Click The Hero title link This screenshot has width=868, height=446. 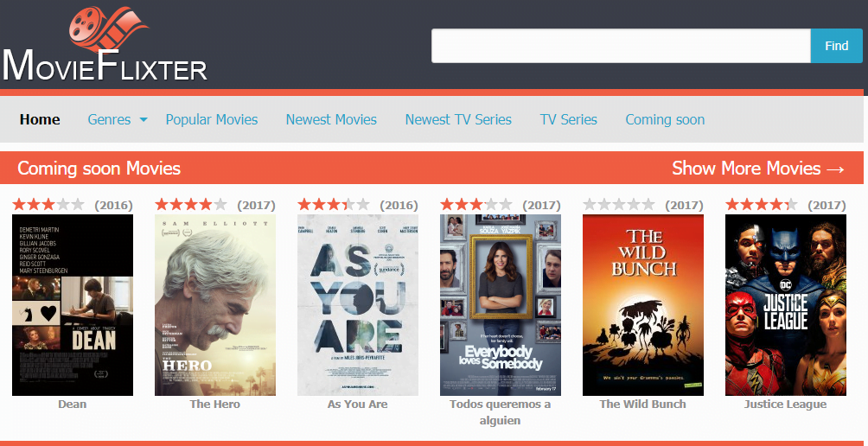(214, 404)
